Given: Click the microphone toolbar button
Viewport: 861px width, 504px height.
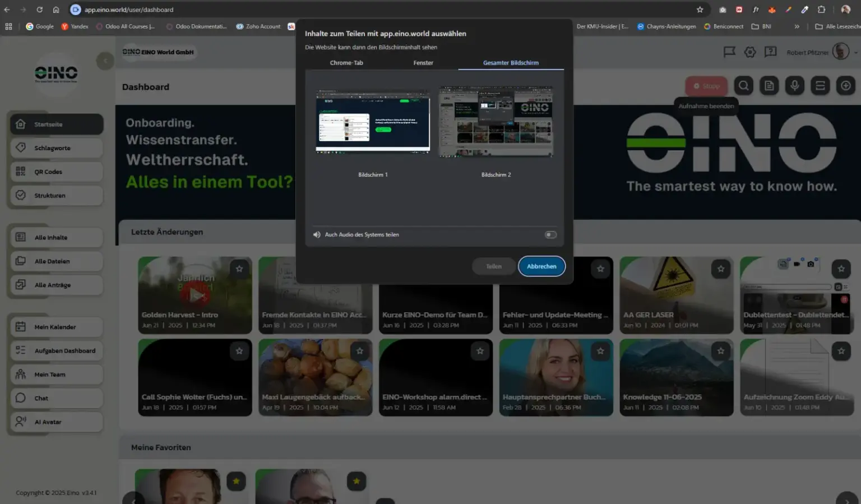Looking at the screenshot, I should 794,86.
